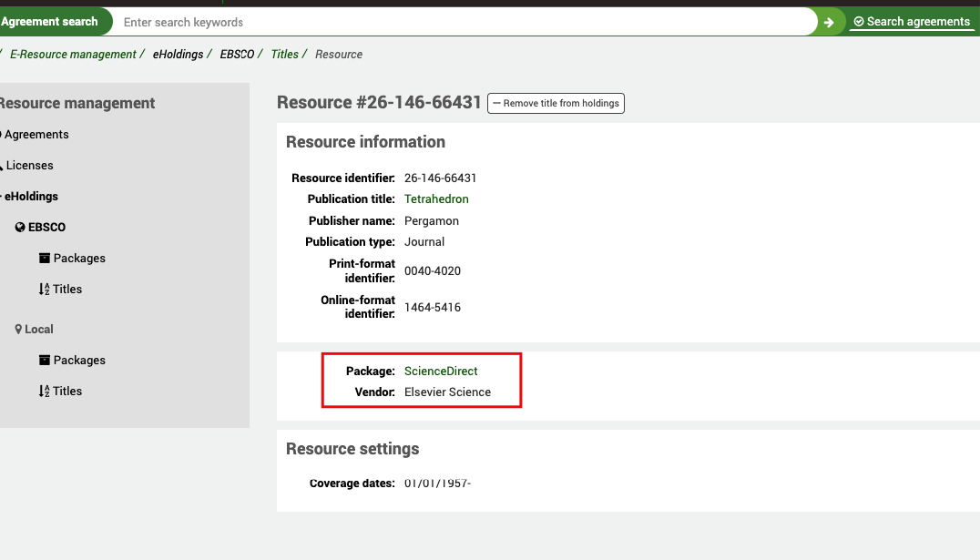Open the Tetrahedron publication link
The width and height of the screenshot is (980, 560).
point(436,199)
